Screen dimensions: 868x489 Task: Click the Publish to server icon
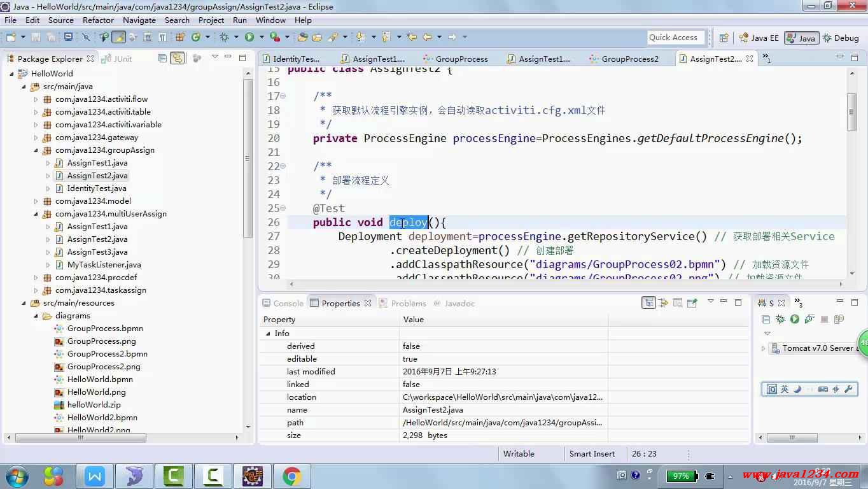pos(839,319)
